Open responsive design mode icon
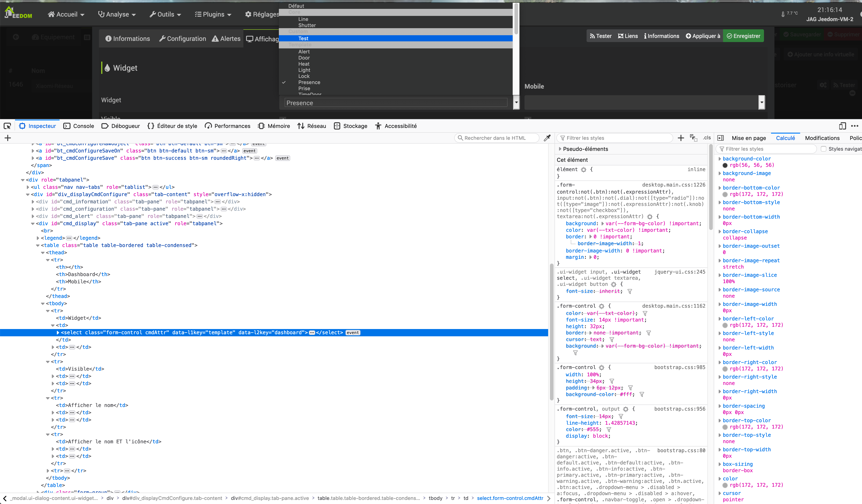 click(842, 126)
